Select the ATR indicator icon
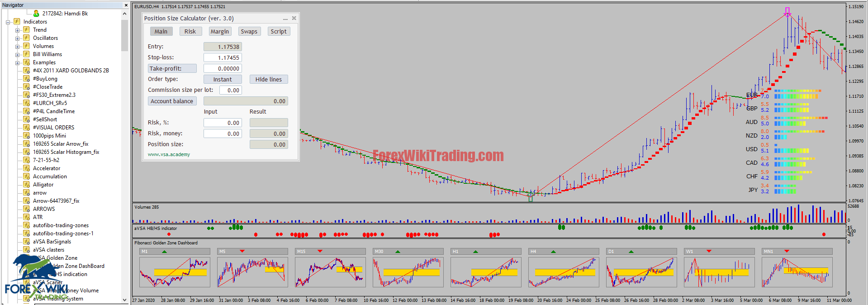868x305 pixels. point(27,217)
